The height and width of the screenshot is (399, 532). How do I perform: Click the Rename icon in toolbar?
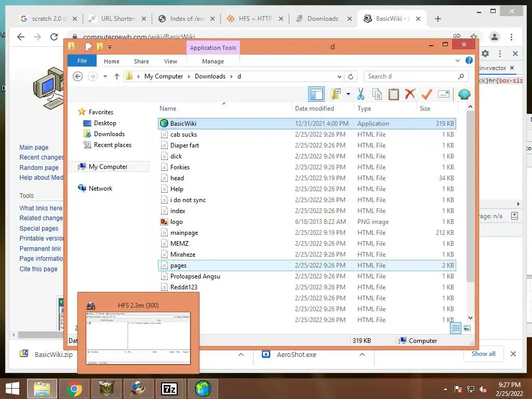click(444, 94)
